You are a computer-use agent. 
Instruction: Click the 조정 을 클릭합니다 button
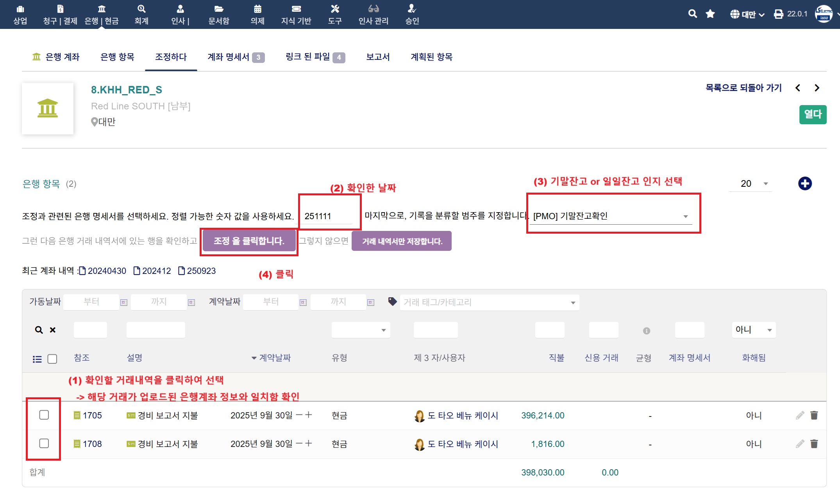click(249, 241)
